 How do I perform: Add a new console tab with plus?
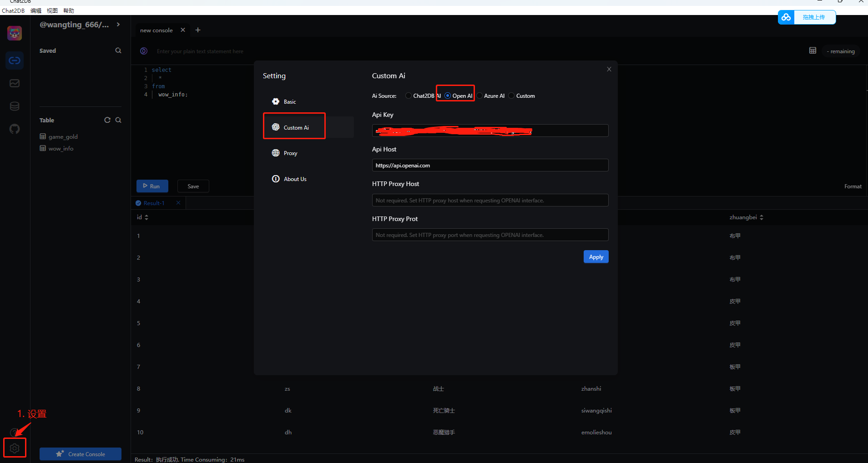point(198,30)
